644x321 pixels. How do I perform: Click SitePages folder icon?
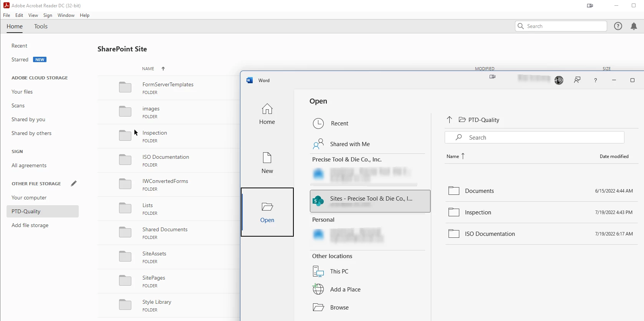coord(125,280)
